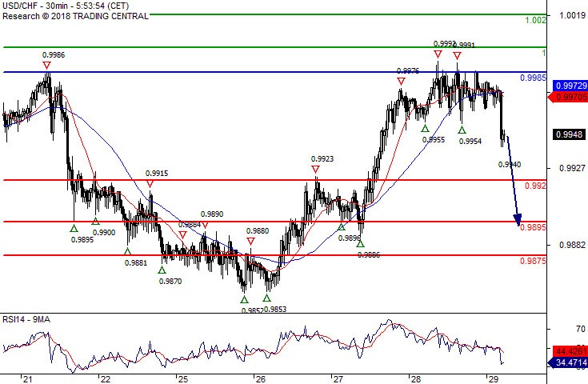Click the green up-triangle above 0.9954
This screenshot has height=384, width=588.
click(462, 130)
